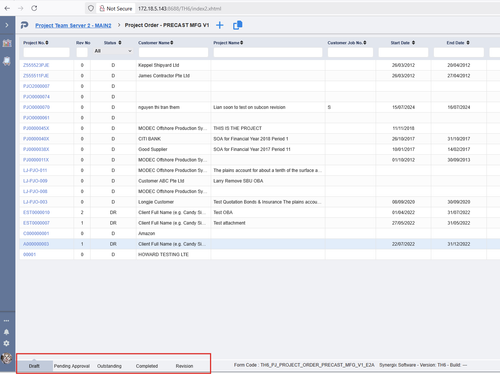Open settings gear in sidebar
The image size is (500, 374).
pos(6,343)
